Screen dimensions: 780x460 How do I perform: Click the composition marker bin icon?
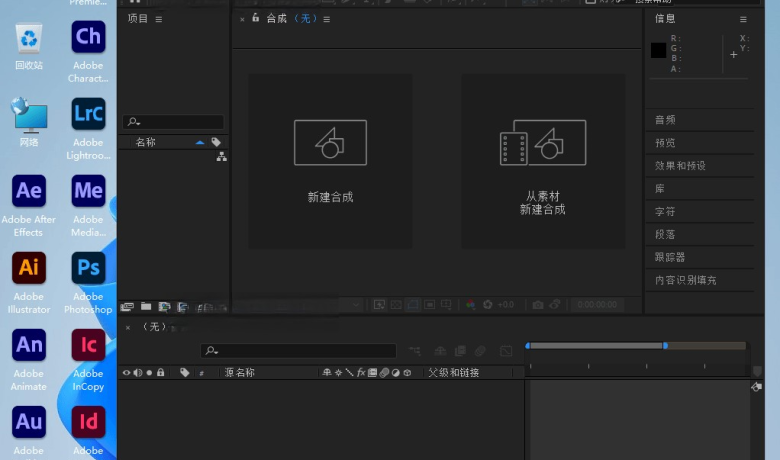pos(757,371)
